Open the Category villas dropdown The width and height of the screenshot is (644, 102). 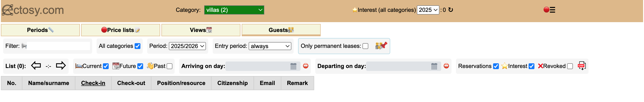[x=234, y=10]
